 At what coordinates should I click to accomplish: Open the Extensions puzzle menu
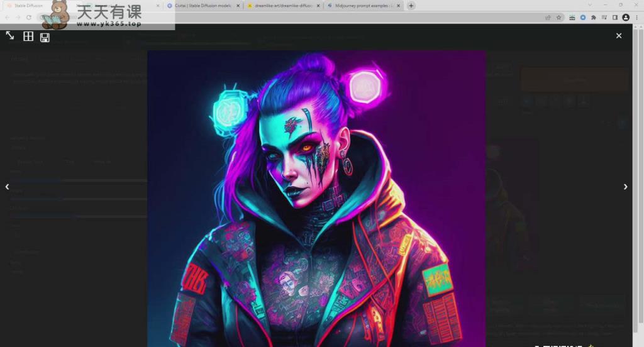tap(594, 17)
